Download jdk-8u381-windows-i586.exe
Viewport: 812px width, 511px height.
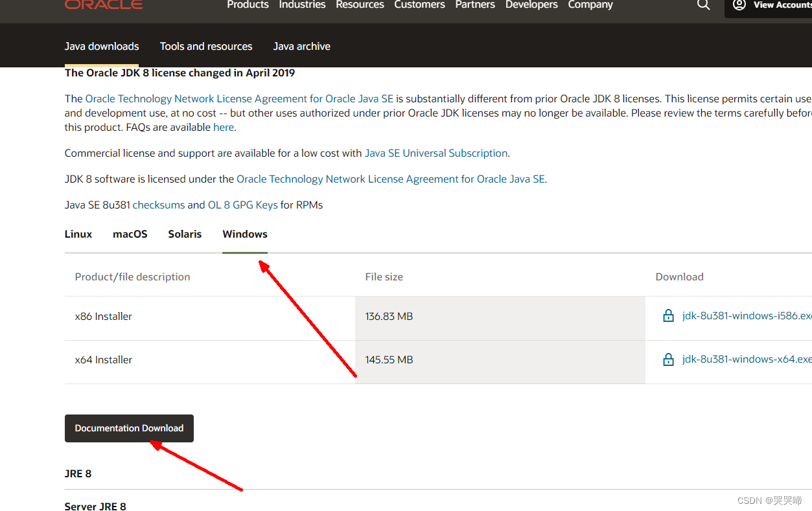pyautogui.click(x=747, y=316)
